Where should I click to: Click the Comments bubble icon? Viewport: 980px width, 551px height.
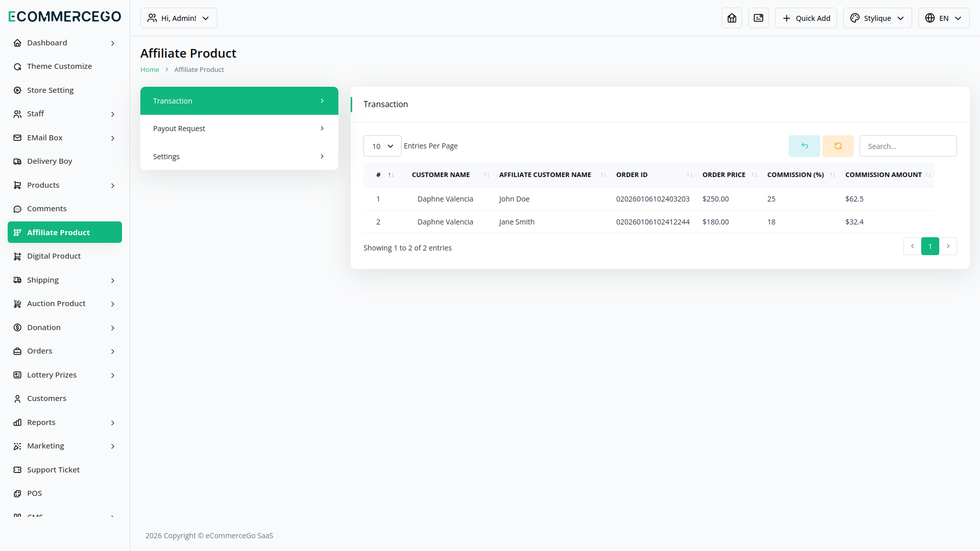pyautogui.click(x=17, y=209)
